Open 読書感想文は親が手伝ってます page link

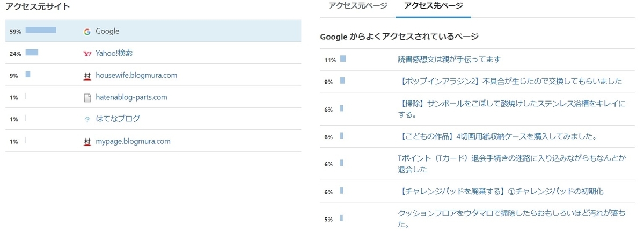(x=449, y=59)
